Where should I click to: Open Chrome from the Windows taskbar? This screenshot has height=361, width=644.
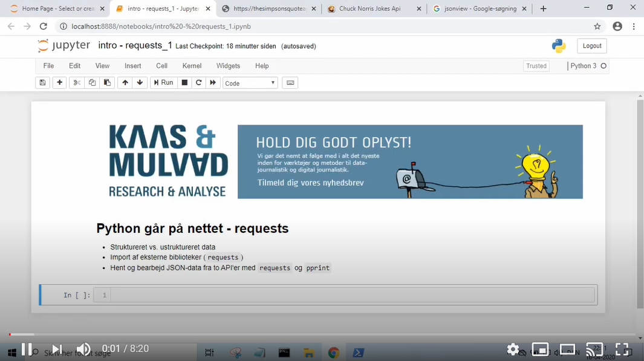334,353
